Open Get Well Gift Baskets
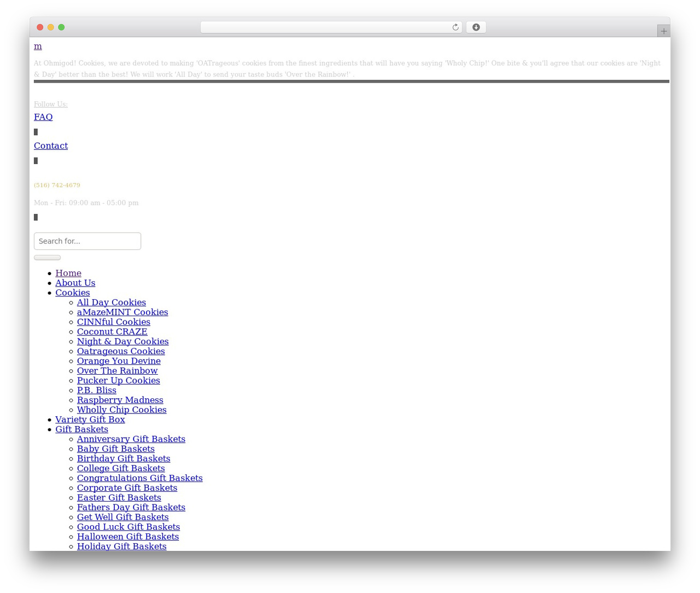This screenshot has height=593, width=700. point(123,518)
